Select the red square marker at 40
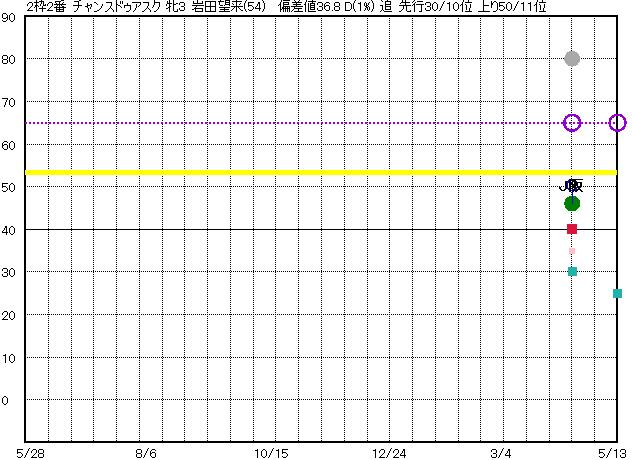The height and width of the screenshot is (460, 632). coord(572,229)
